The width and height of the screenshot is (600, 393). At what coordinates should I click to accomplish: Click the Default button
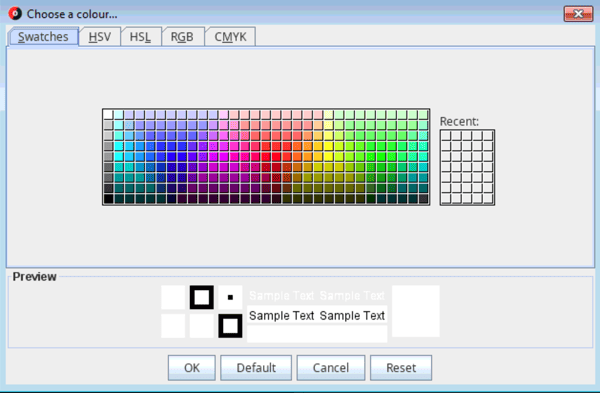point(256,368)
